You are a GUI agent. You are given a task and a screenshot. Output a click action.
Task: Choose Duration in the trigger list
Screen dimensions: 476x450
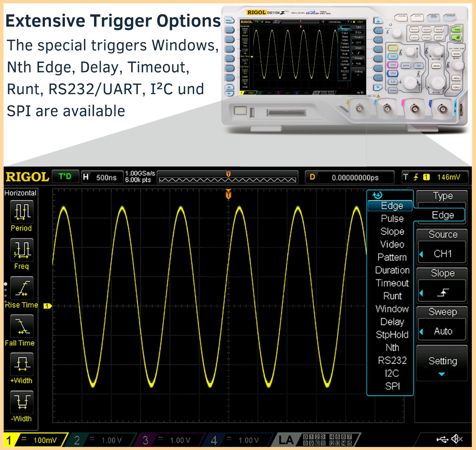(392, 270)
